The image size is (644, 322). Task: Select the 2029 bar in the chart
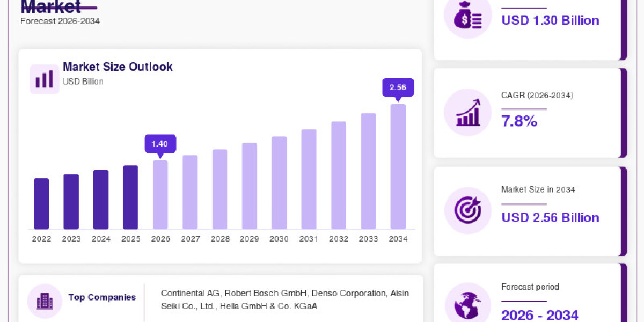point(250,186)
